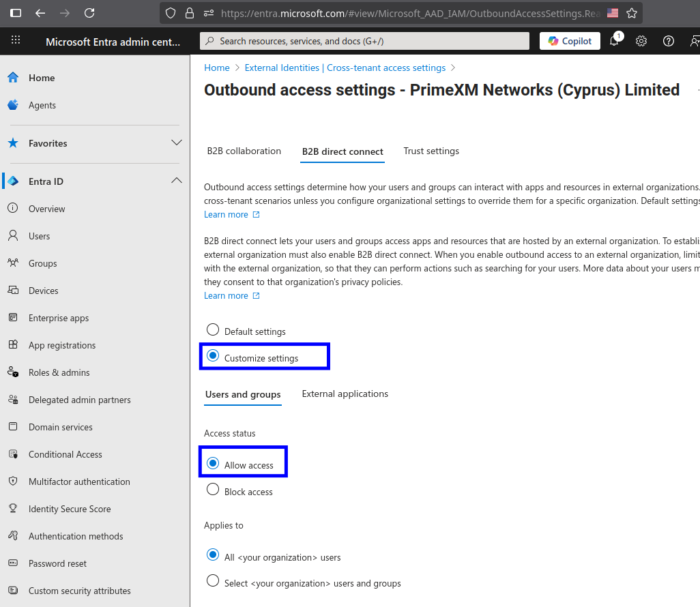Image resolution: width=700 pixels, height=607 pixels.
Task: Click the search resources input field
Action: coord(364,41)
